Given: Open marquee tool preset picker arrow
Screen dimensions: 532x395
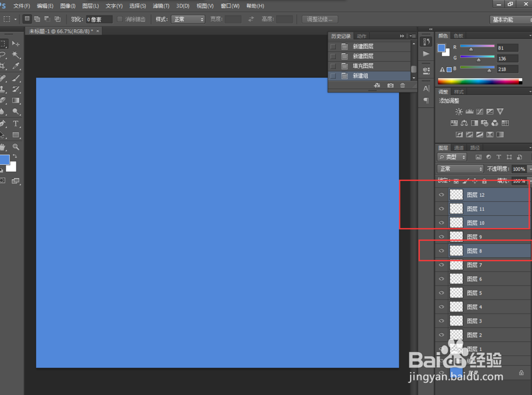Looking at the screenshot, I should click(15, 19).
